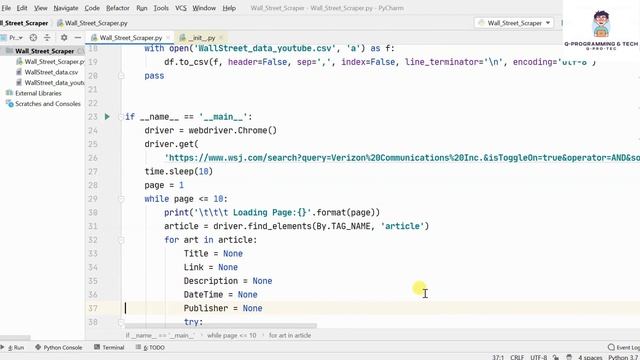Click the 37:1 cursor position indicator

coord(498,357)
